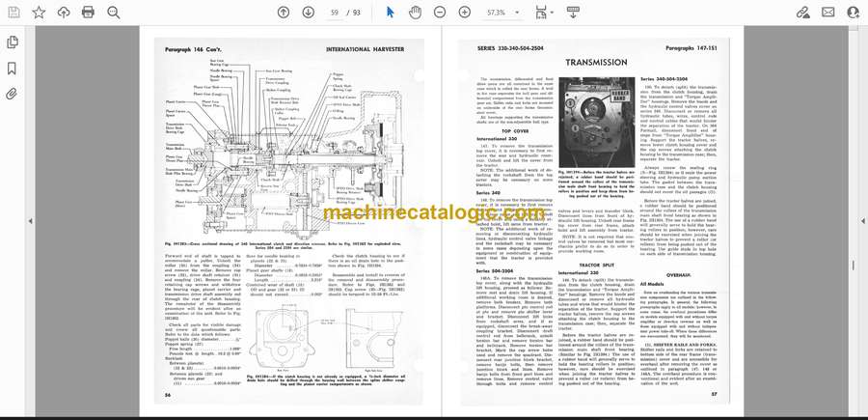Viewport: 868px width, 420px height.
Task: Click the Paragraphs 147-151 header text
Action: click(x=692, y=49)
